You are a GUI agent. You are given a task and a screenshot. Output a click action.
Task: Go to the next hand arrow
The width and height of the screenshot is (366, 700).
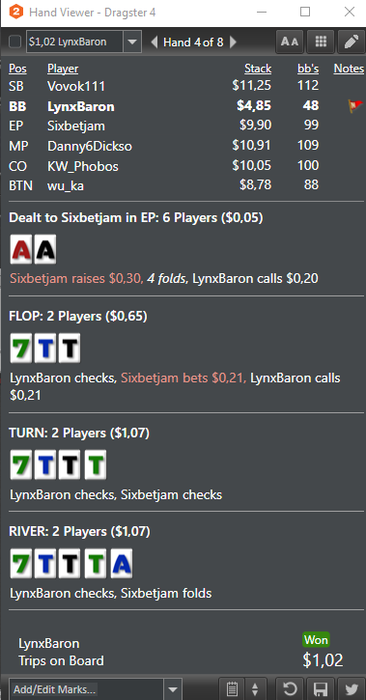[233, 42]
